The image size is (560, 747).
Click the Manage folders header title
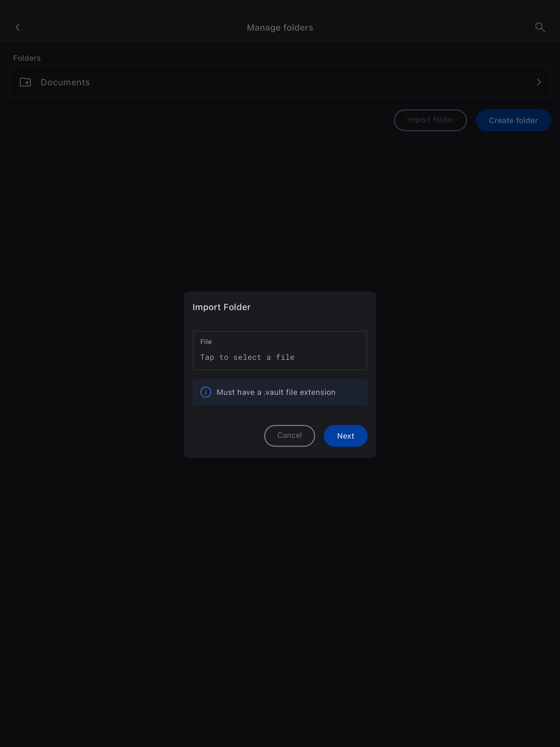point(280,28)
